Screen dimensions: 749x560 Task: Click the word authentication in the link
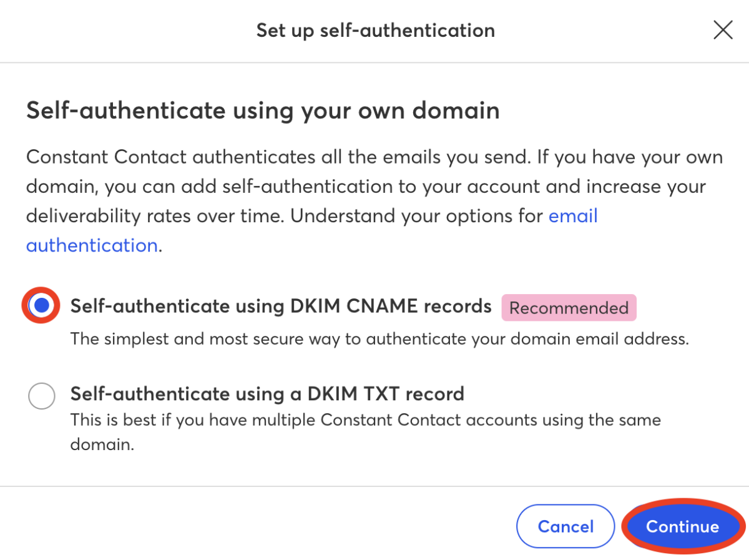(91, 245)
